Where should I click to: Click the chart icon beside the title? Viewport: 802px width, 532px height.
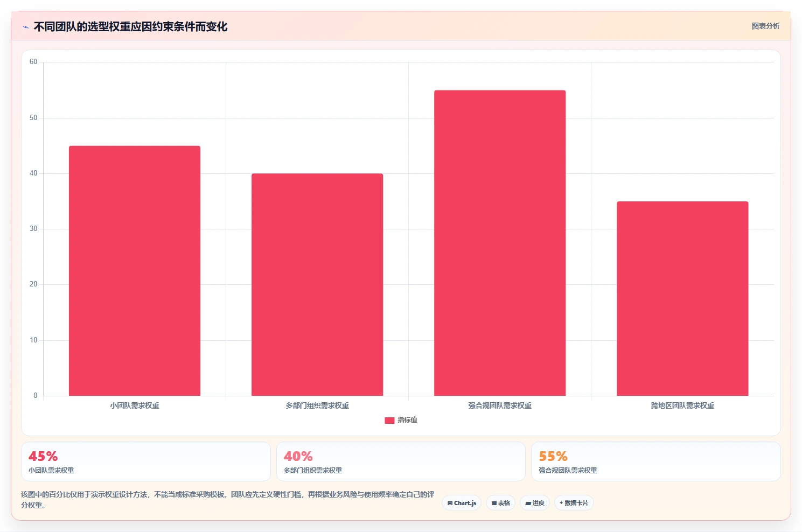25,27
